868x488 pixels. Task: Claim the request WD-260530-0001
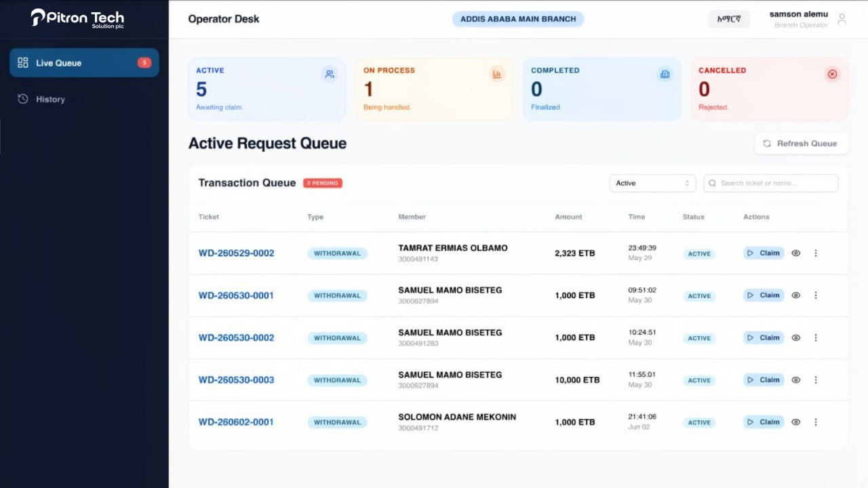coord(764,295)
